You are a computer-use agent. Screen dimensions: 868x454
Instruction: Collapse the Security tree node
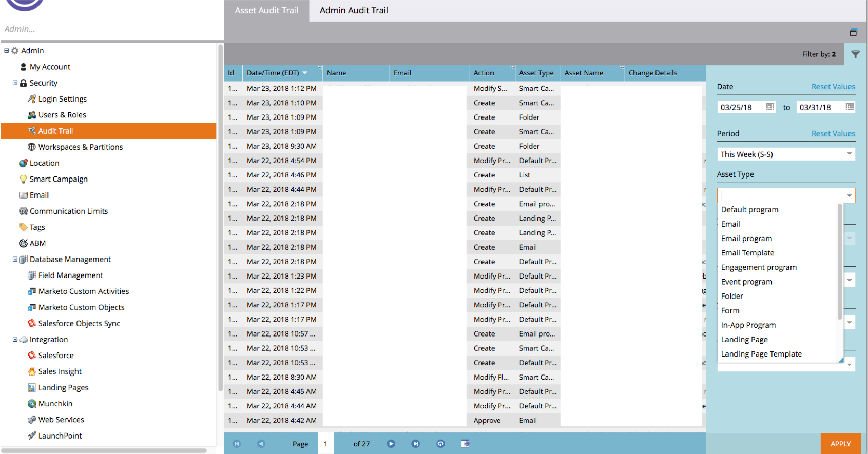[x=15, y=83]
